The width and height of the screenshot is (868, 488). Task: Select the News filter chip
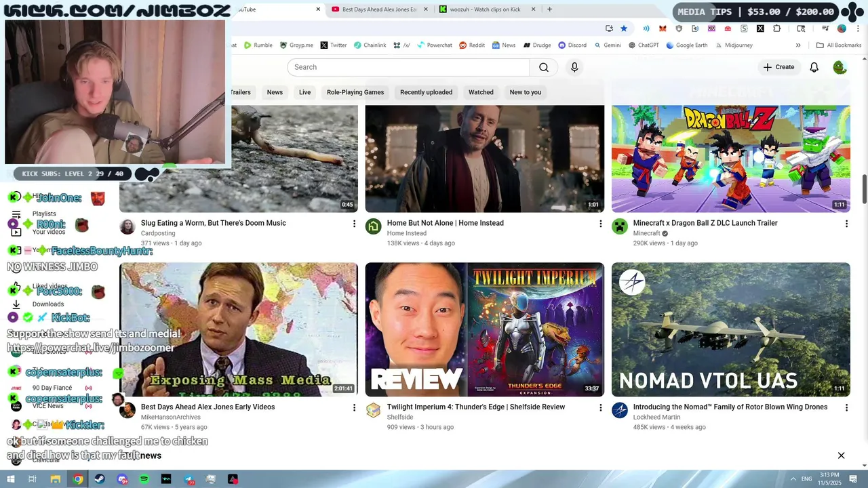275,92
